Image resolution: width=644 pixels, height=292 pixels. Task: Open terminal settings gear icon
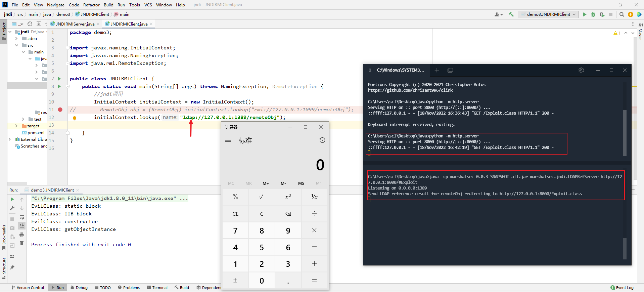[581, 70]
